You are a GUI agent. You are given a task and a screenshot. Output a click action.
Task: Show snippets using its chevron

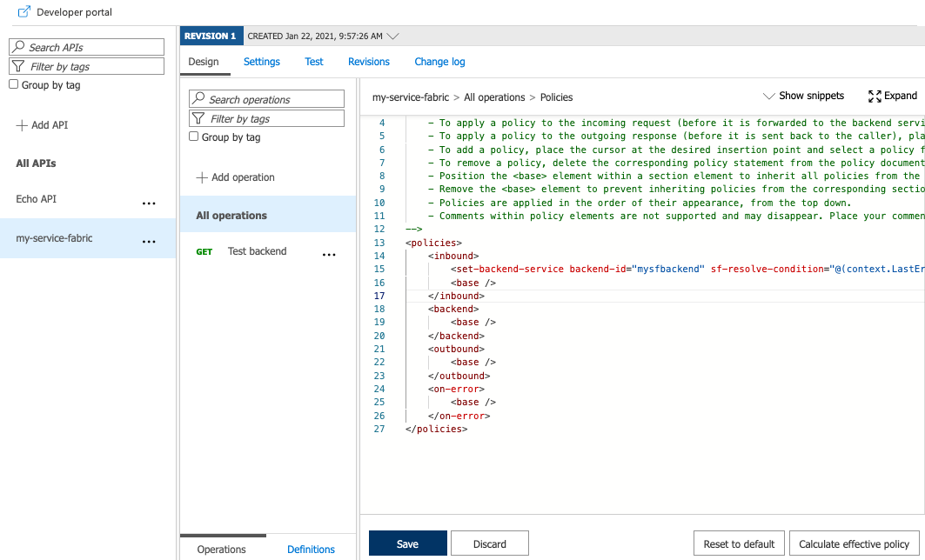769,96
